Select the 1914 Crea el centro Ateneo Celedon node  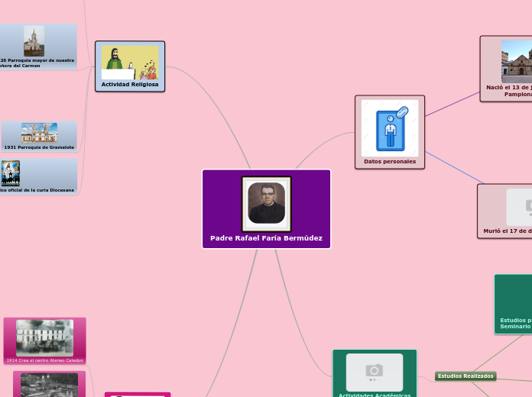point(45,341)
